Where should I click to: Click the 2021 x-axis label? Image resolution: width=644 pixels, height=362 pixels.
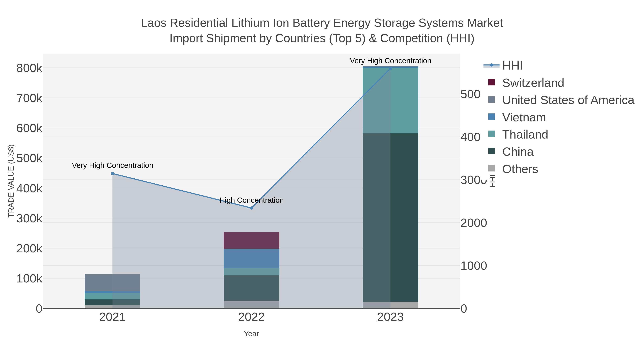tap(113, 317)
